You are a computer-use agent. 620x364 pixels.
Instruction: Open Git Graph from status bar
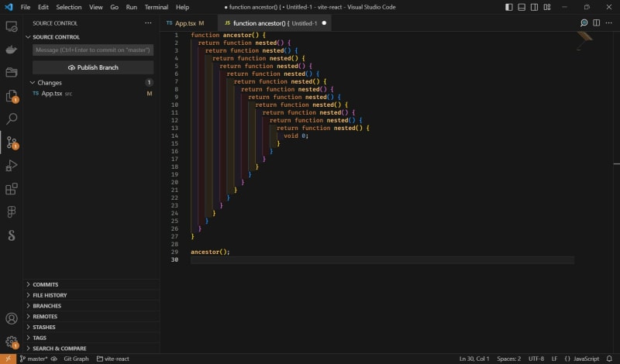[x=76, y=359]
